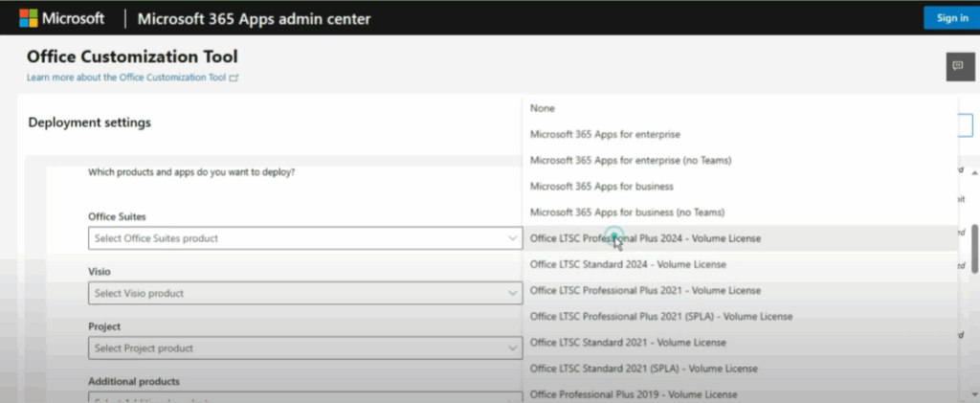Expand the Project product dropdown
The height and width of the screenshot is (403, 980).
[305, 348]
